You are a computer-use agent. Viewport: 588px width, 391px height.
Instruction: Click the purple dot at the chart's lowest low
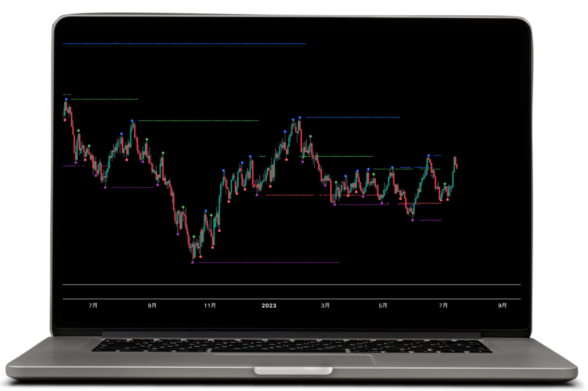(193, 262)
